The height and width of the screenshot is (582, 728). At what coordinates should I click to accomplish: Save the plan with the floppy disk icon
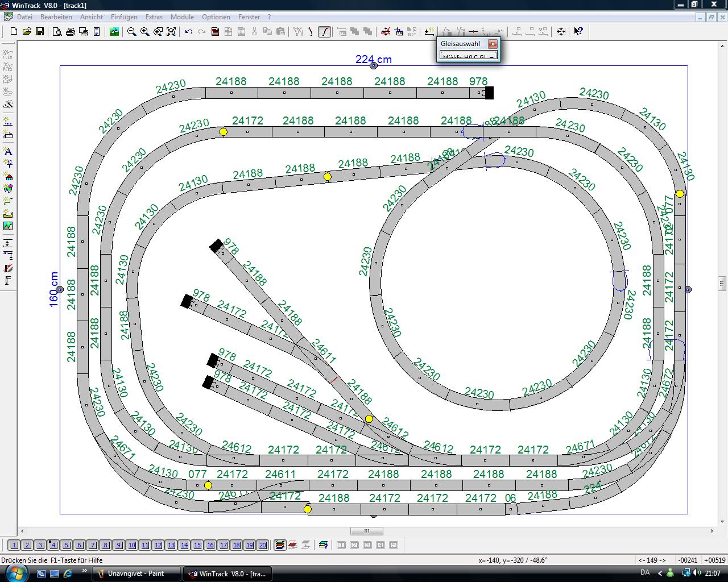pos(40,32)
